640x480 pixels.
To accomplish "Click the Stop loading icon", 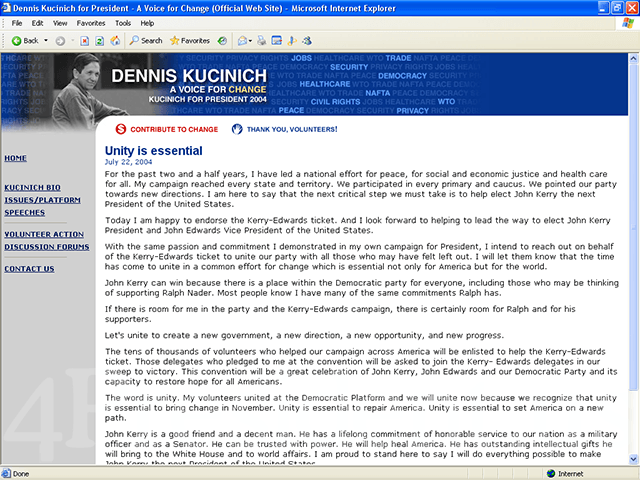I will point(84,41).
